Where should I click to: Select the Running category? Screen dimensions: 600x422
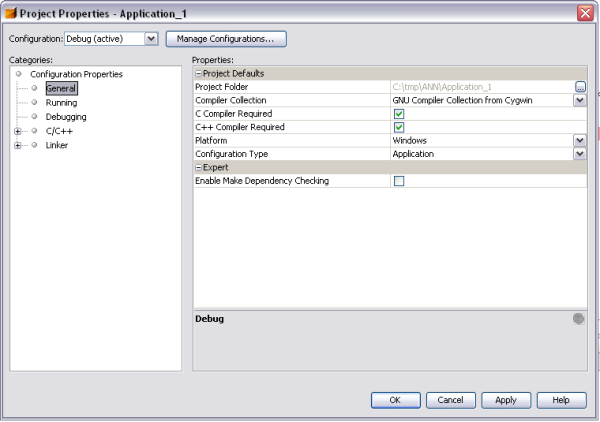click(61, 103)
